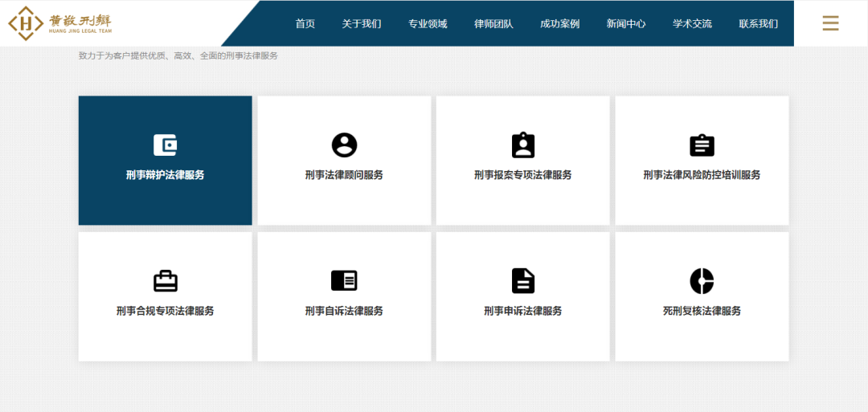The height and width of the screenshot is (412, 868).
Task: Click the pie chart icon above 死刑复核法律服务
Action: [x=702, y=281]
